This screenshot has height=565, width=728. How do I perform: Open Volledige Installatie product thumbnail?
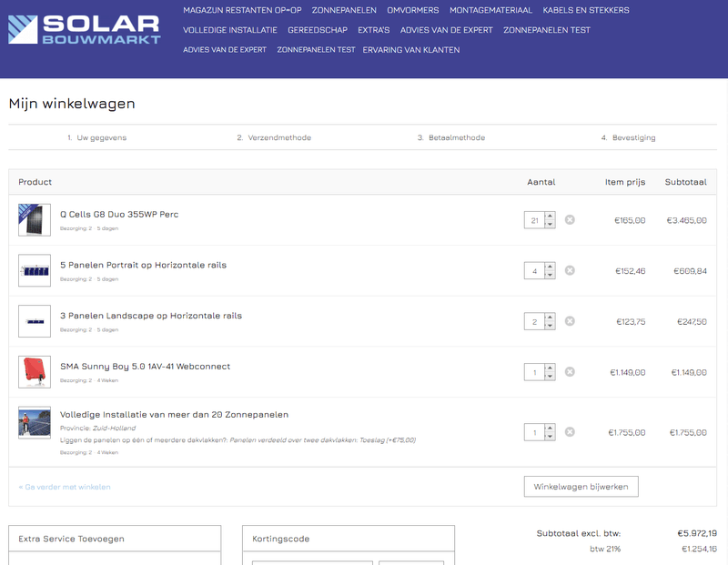35,422
